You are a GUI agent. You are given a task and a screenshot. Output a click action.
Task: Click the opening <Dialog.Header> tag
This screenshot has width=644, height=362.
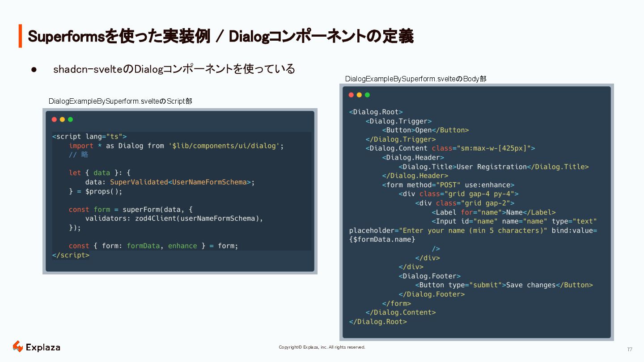coord(413,157)
